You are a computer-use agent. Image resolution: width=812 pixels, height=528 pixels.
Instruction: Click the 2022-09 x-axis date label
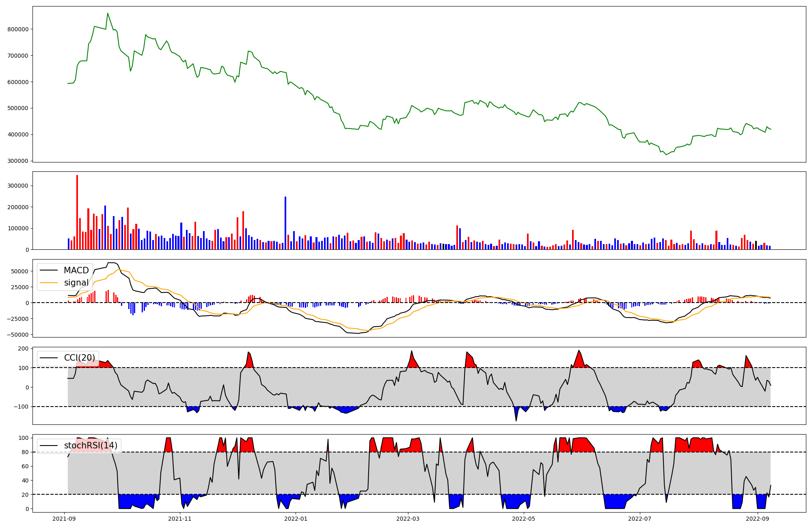(x=758, y=519)
